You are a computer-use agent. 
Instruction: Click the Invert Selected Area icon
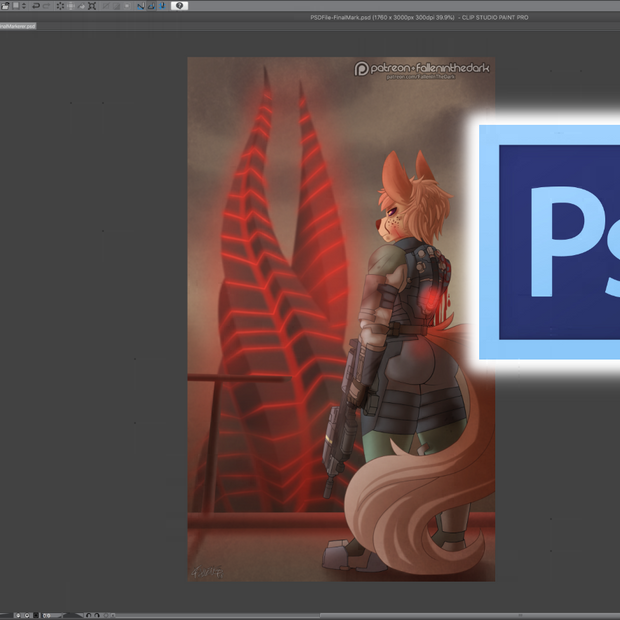pyautogui.click(x=116, y=6)
